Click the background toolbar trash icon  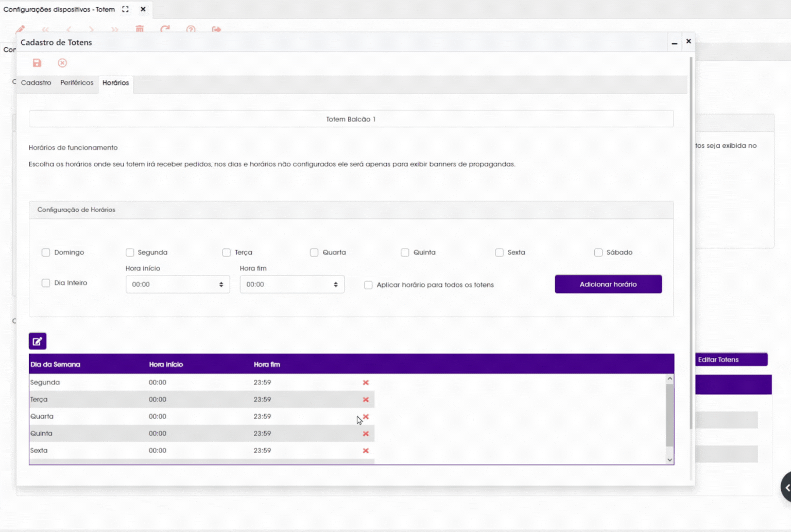pyautogui.click(x=140, y=29)
